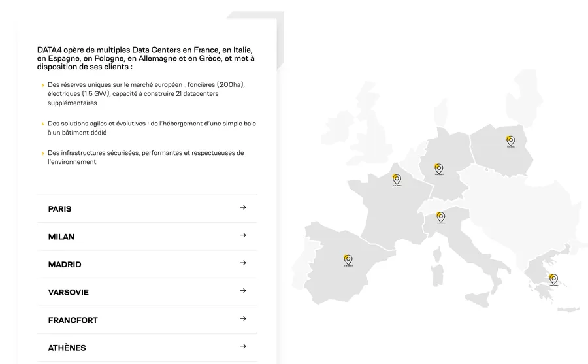Select the map pin over northern Italy
This screenshot has width=588, height=364.
(441, 217)
